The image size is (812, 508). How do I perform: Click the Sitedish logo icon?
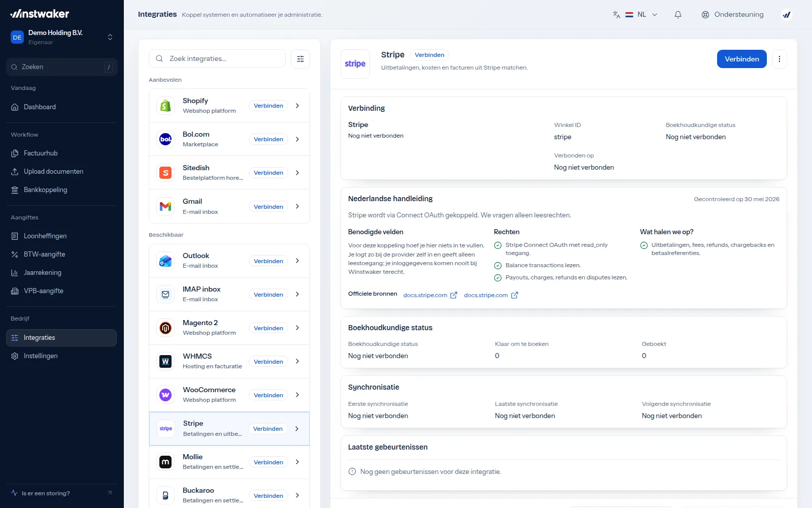[x=165, y=173]
